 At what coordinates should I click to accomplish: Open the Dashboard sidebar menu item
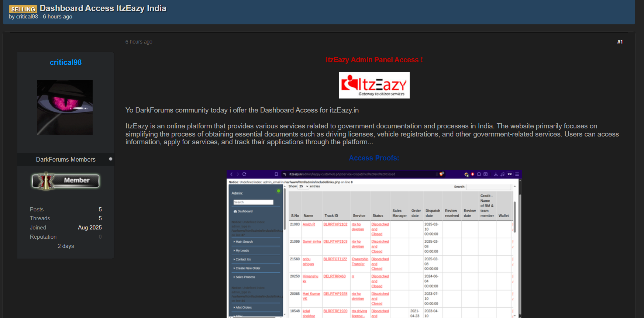coord(244,211)
